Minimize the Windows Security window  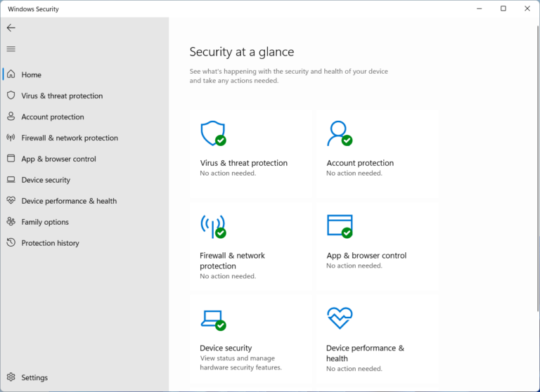(479, 8)
